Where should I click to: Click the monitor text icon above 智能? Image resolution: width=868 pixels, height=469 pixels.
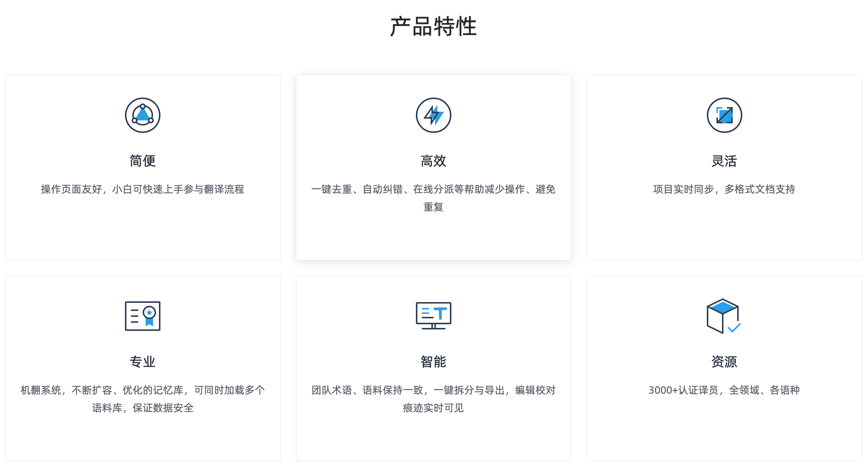tap(434, 316)
